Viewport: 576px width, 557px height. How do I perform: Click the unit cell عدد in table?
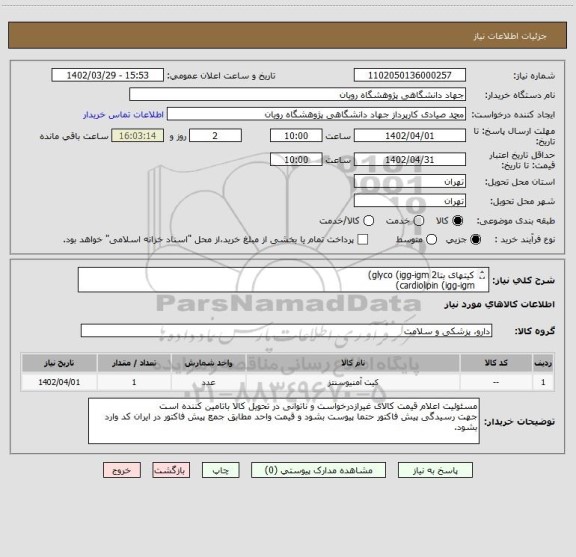(x=208, y=382)
